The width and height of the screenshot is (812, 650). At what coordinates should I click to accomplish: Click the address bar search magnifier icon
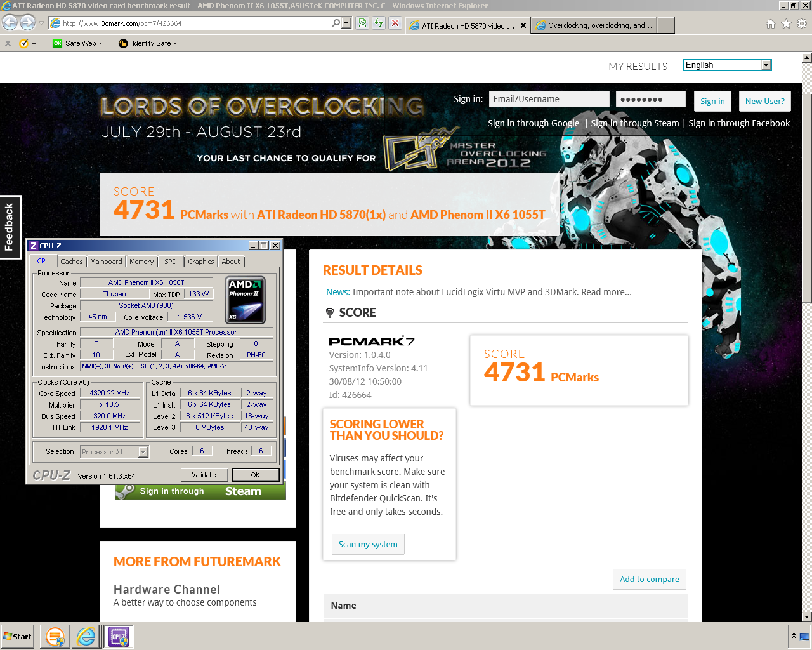pos(336,23)
